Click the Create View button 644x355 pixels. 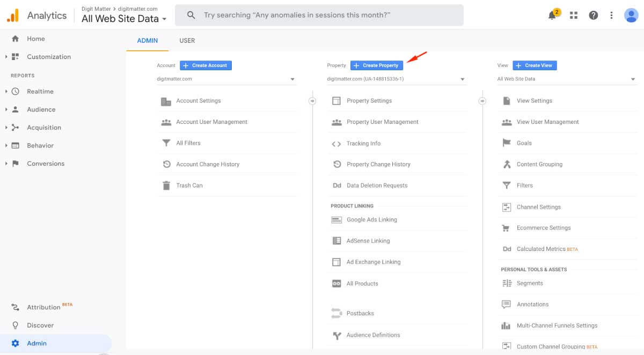[535, 65]
